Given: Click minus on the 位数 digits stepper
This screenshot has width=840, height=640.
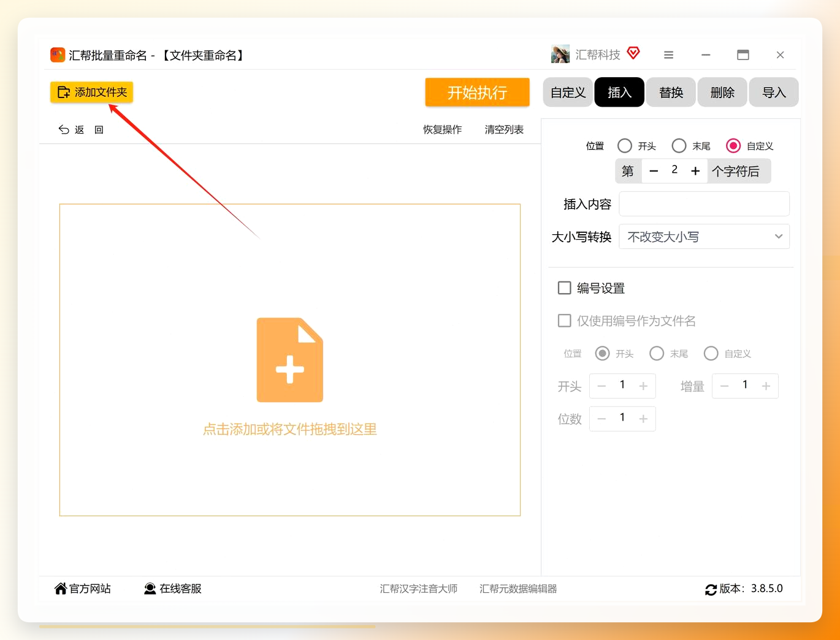Looking at the screenshot, I should [x=601, y=419].
